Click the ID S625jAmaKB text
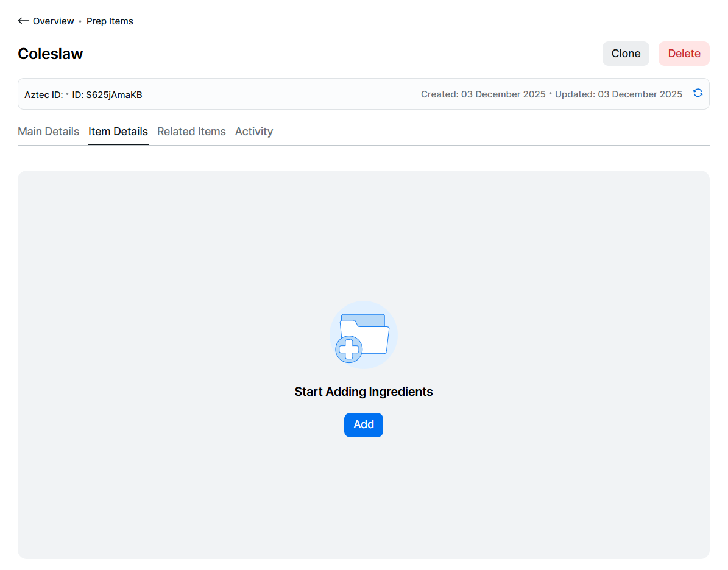 pyautogui.click(x=107, y=94)
